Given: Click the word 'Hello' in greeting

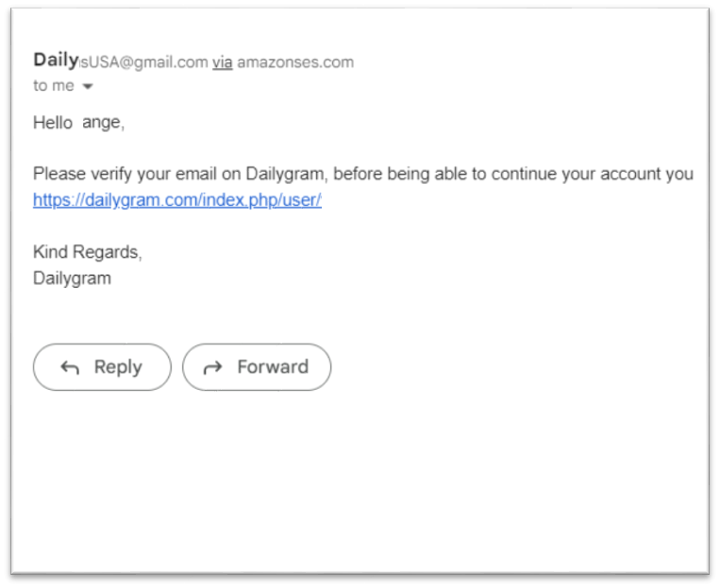Looking at the screenshot, I should point(53,123).
